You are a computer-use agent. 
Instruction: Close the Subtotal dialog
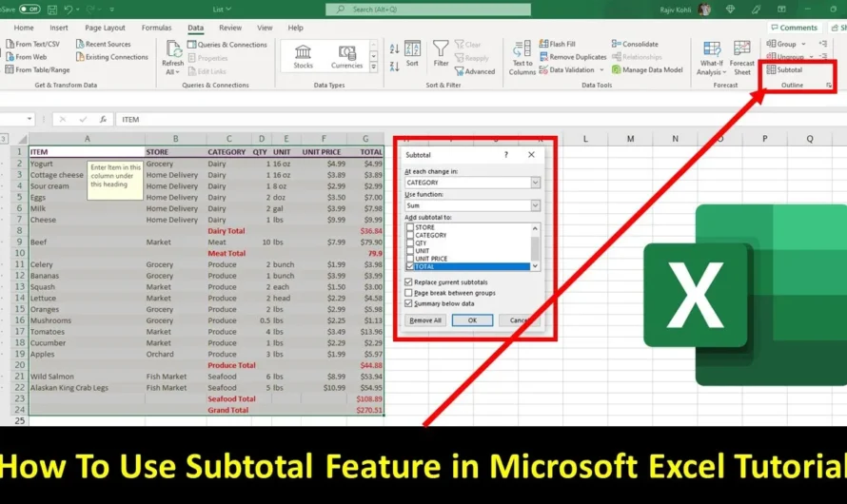532,155
